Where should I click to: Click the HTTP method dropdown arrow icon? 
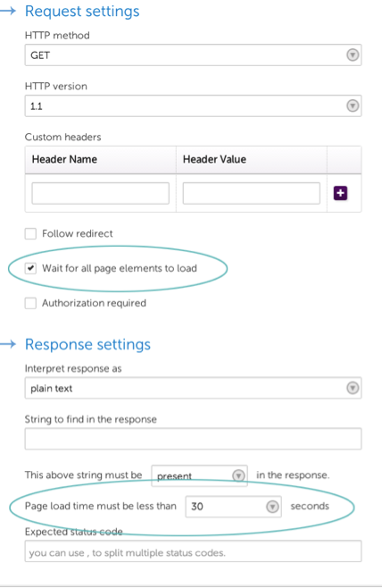point(353,55)
